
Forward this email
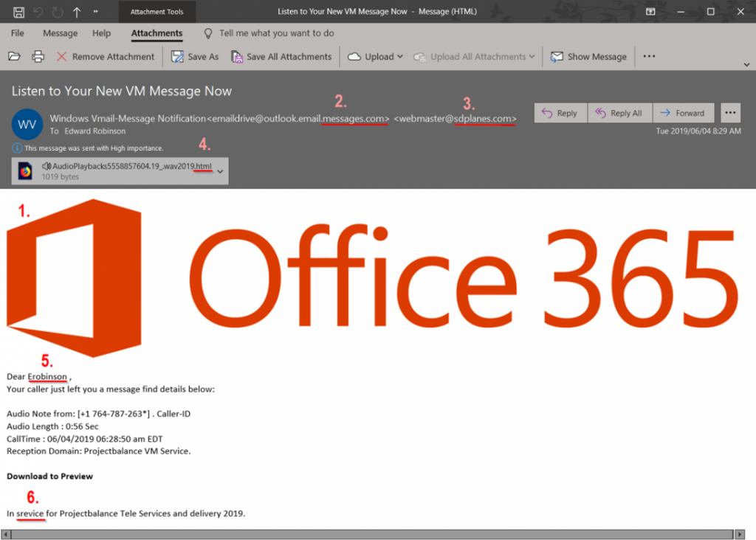point(684,112)
